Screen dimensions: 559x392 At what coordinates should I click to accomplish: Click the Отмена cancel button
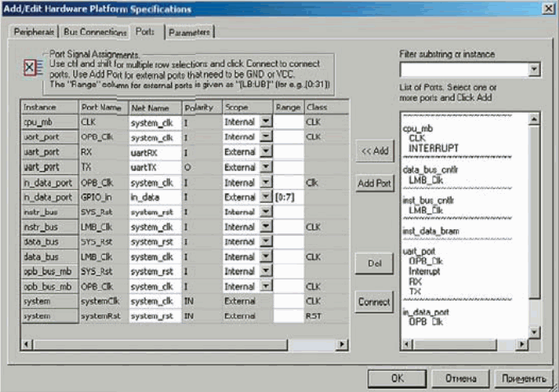[461, 378]
